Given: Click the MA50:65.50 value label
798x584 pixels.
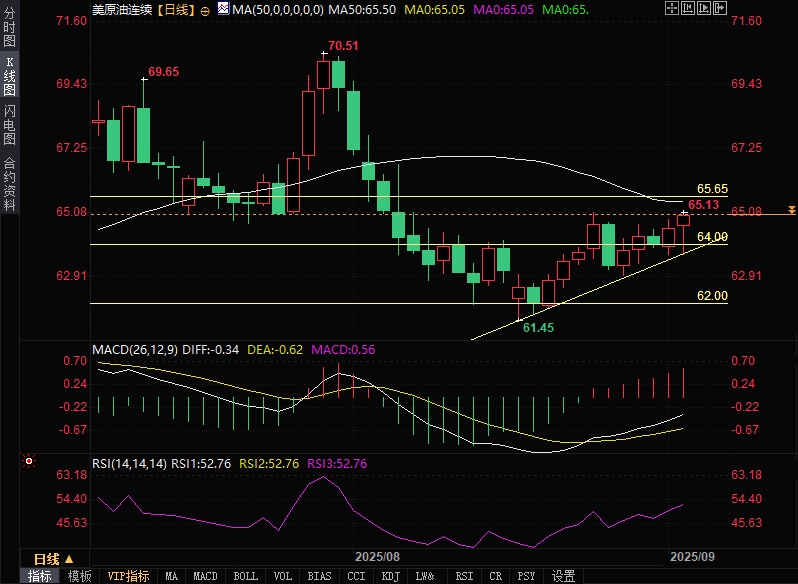Looking at the screenshot, I should tap(362, 9).
